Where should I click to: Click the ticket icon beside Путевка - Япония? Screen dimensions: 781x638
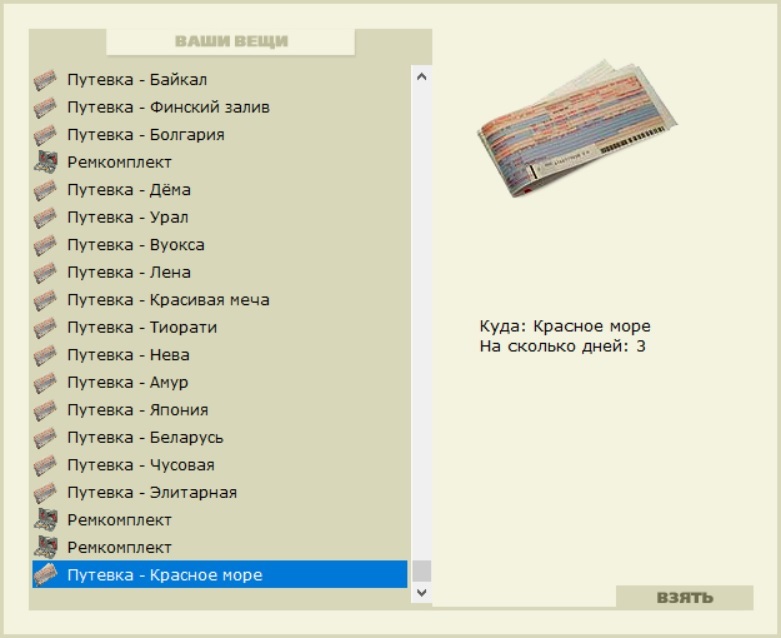(45, 410)
